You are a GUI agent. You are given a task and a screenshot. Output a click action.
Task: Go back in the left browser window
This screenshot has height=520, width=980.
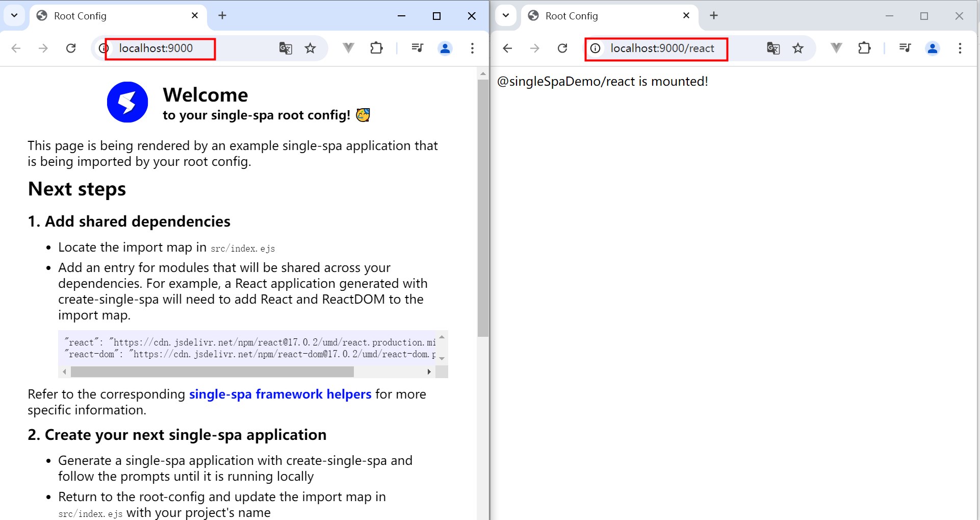(x=16, y=48)
